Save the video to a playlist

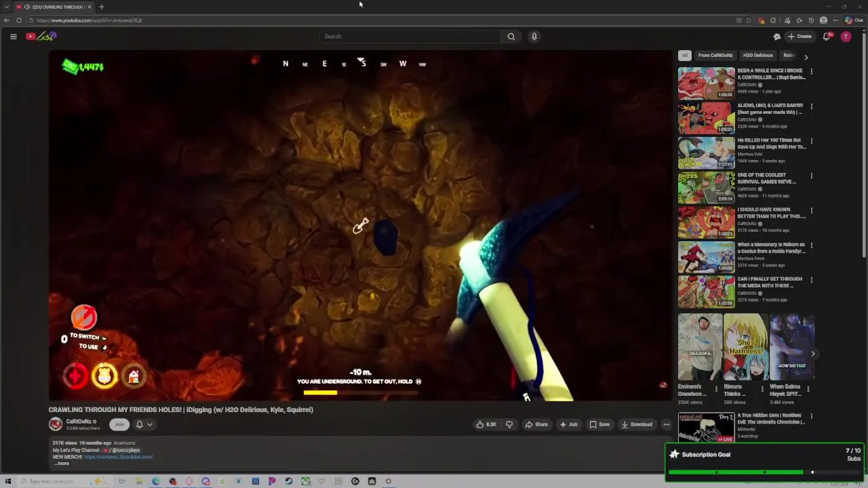coord(599,424)
